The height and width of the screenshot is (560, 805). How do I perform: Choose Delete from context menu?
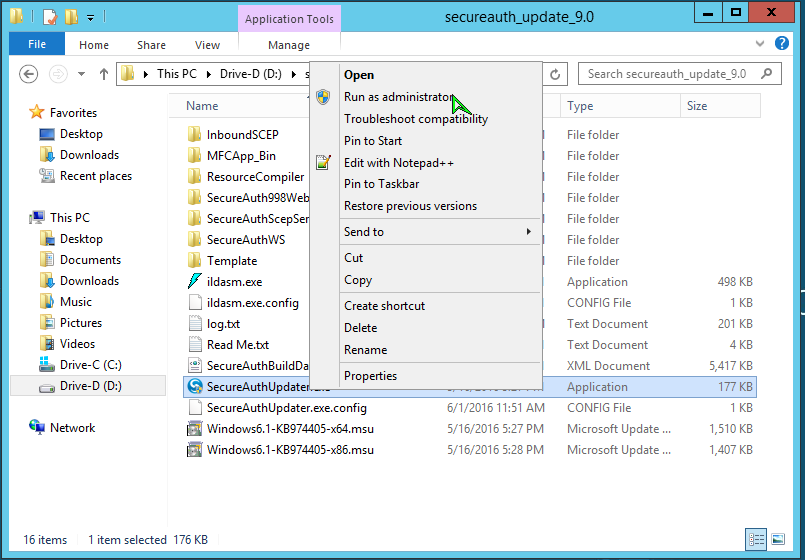click(426, 328)
